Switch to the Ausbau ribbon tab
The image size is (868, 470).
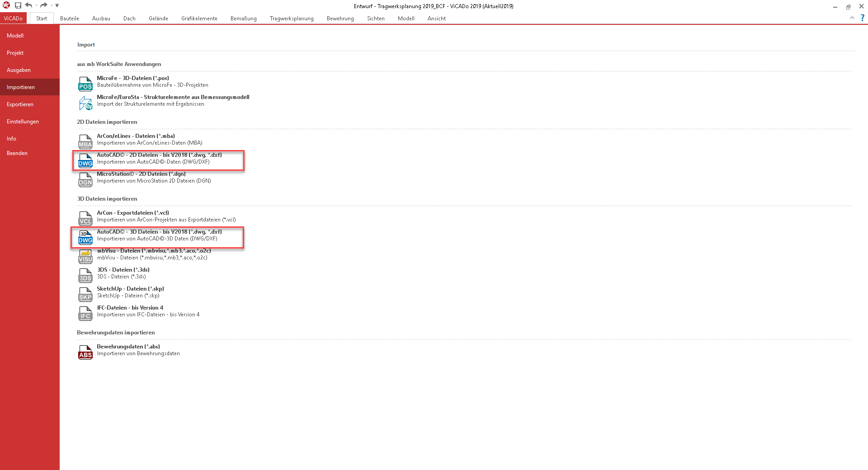tap(101, 19)
